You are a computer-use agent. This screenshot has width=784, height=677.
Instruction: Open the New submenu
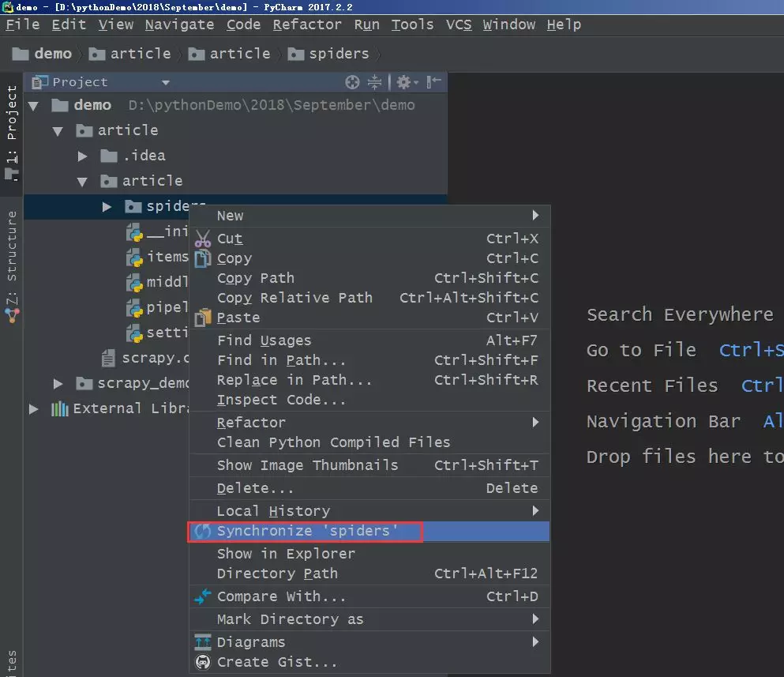(x=369, y=216)
